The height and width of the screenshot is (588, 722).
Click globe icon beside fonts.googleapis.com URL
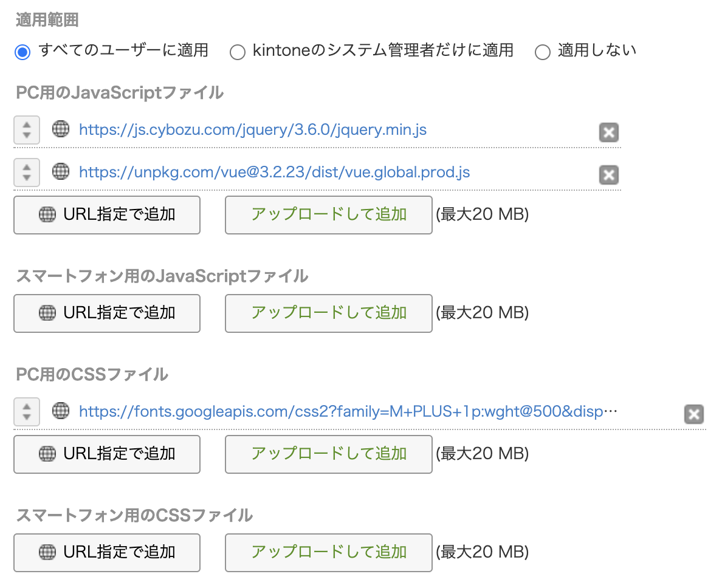[x=61, y=411]
